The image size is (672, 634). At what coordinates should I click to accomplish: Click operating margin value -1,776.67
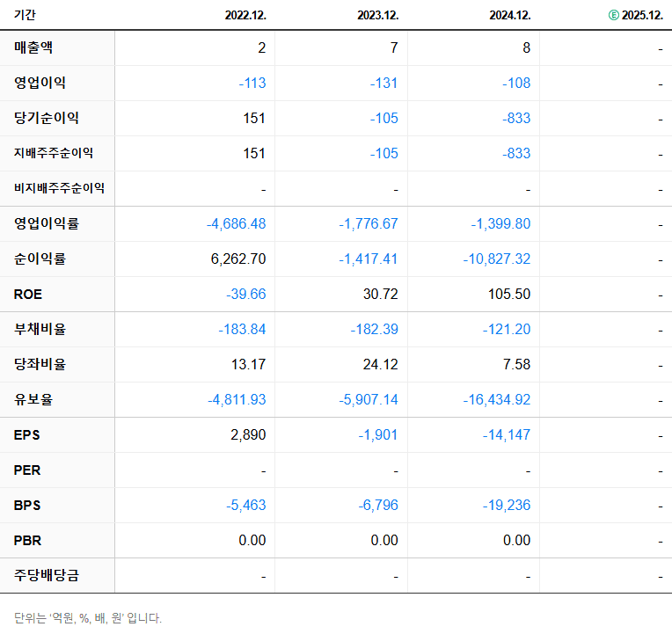tap(369, 223)
